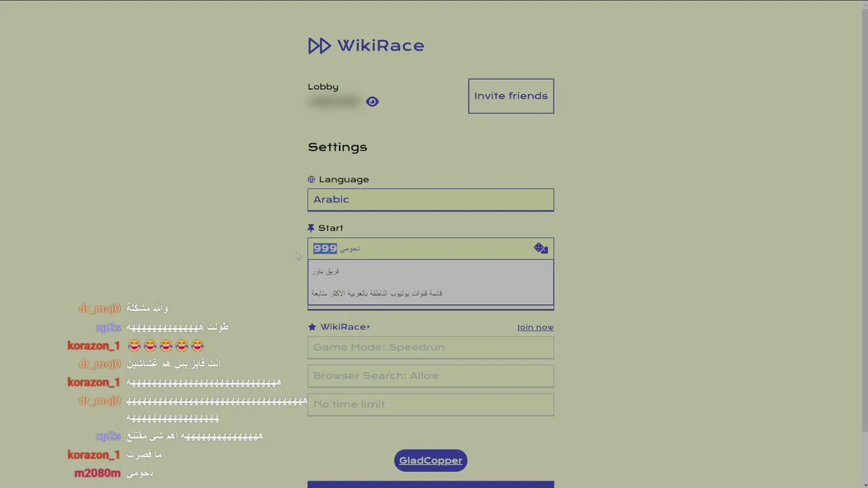Click the WikiRace fast-forward logo icon

(x=319, y=45)
